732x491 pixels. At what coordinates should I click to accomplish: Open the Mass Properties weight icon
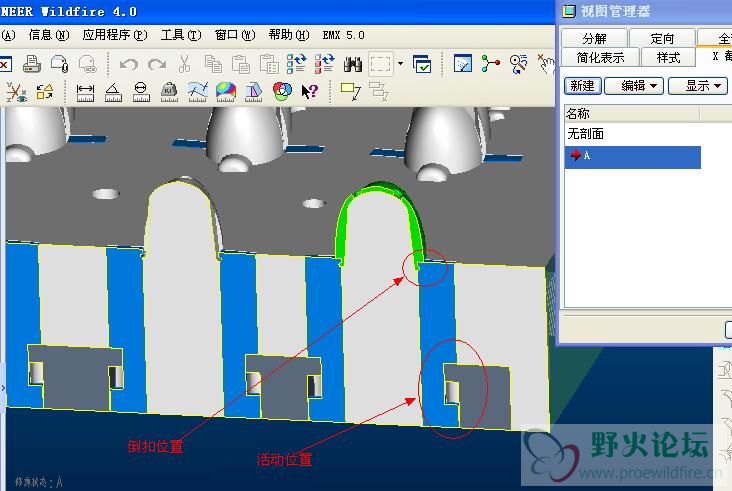click(x=169, y=92)
